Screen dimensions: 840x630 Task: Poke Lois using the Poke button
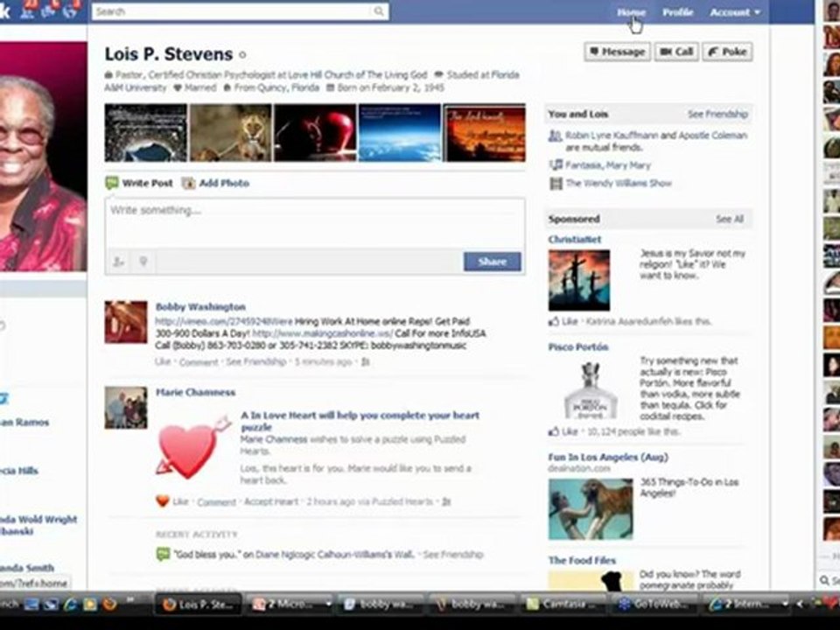(727, 52)
